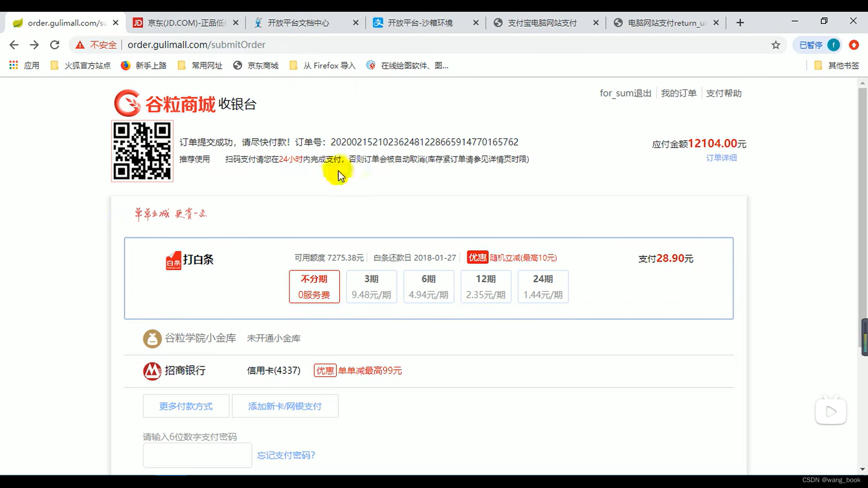The height and width of the screenshot is (488, 868).
Task: Select the 12期 installment option
Action: (x=486, y=286)
